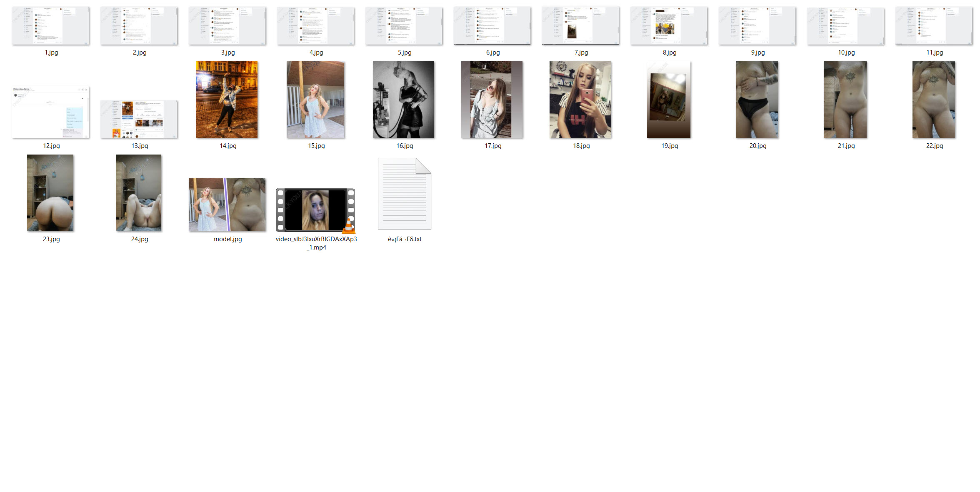Click the 15.jpg file thumbnail
Image resolution: width=980 pixels, height=492 pixels.
point(315,100)
